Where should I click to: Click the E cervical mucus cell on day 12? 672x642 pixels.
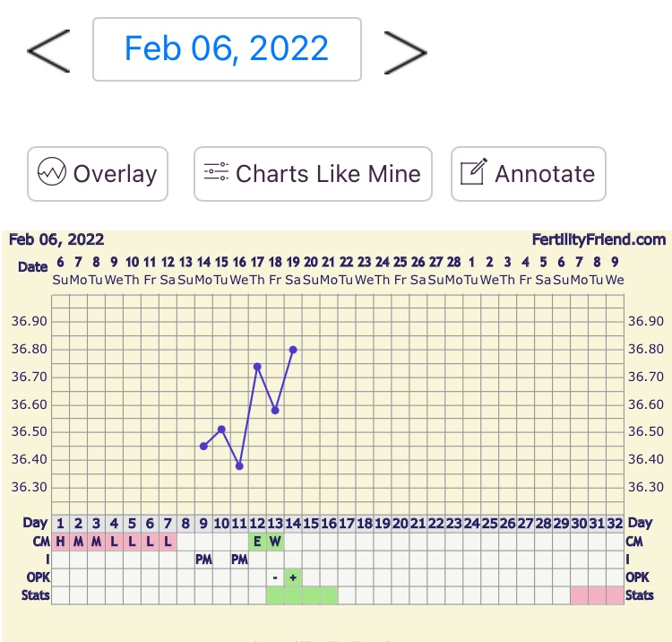[x=257, y=541]
